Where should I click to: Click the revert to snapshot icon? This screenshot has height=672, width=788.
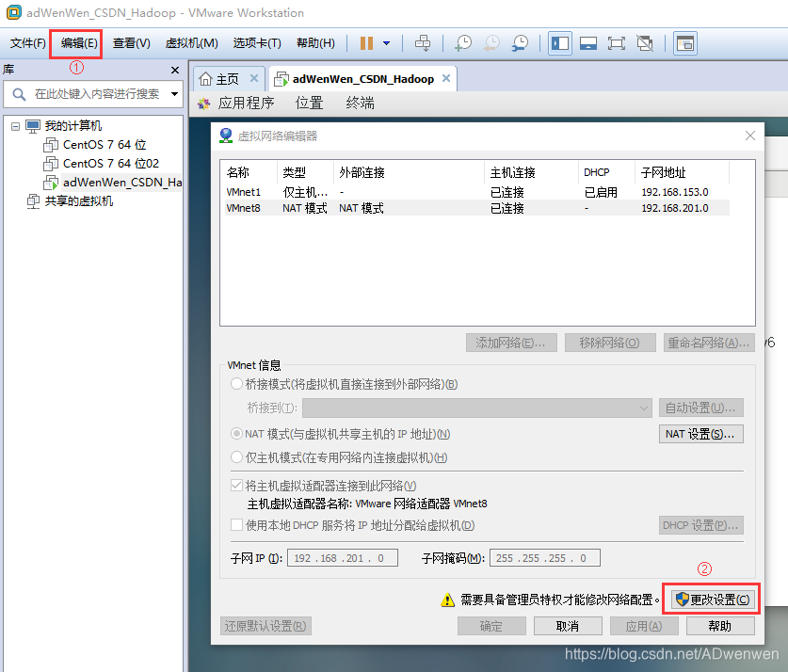coord(491,43)
